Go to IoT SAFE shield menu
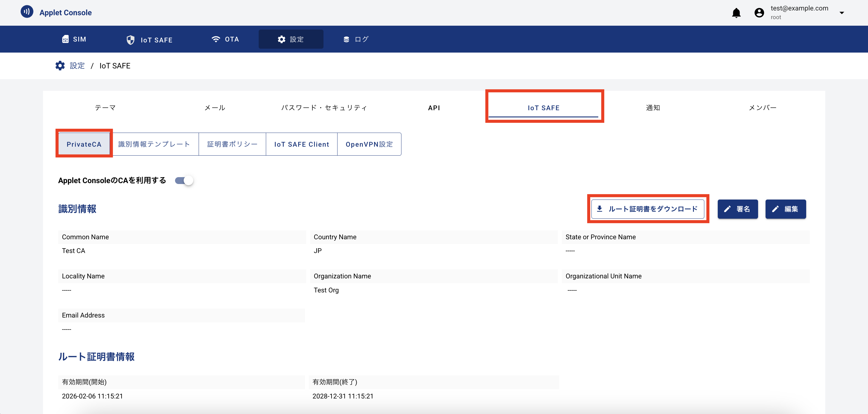This screenshot has height=414, width=868. pyautogui.click(x=149, y=40)
